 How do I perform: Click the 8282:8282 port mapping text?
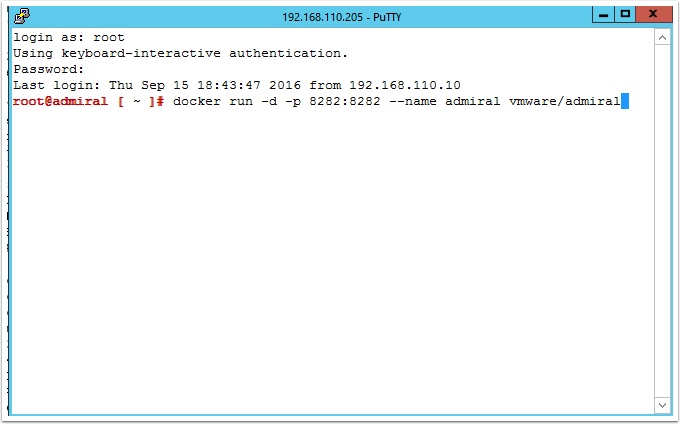click(x=345, y=101)
